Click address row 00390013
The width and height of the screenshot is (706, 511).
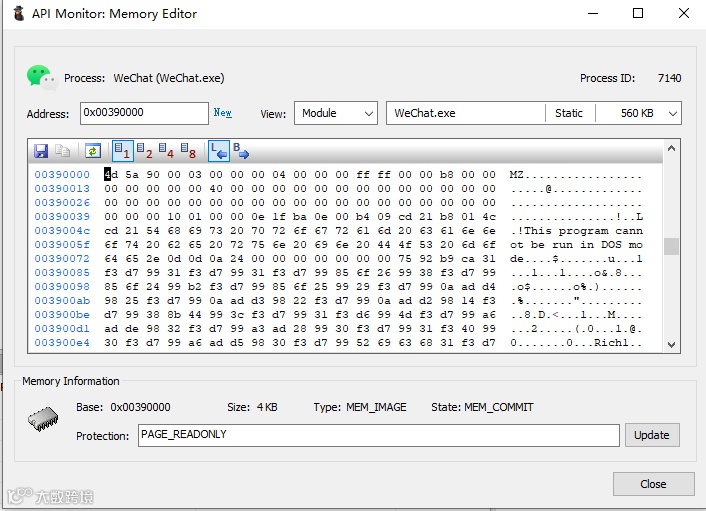click(x=62, y=189)
